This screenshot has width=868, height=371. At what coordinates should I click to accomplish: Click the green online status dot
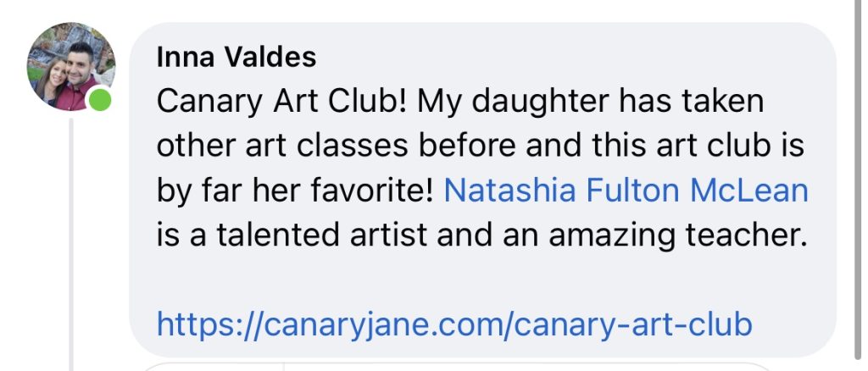point(101,101)
